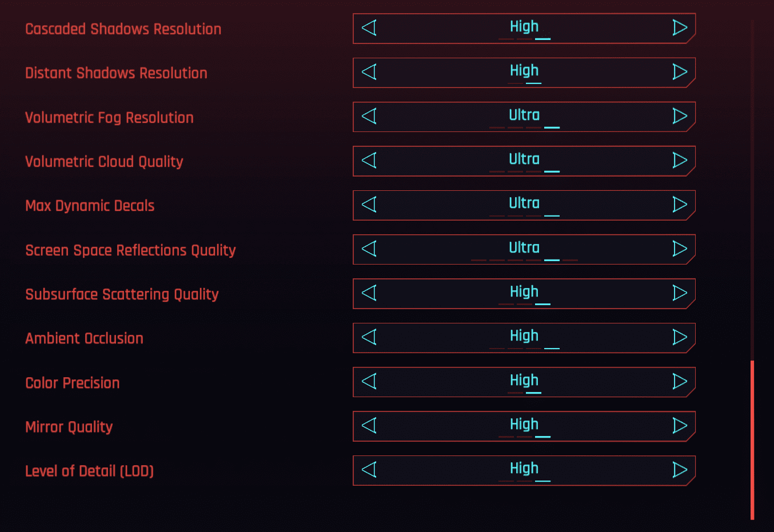Click the red vertical scrollbar thumb
The image size is (774, 532).
pos(752,440)
